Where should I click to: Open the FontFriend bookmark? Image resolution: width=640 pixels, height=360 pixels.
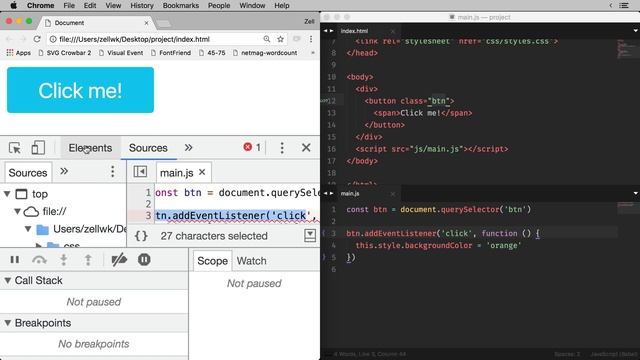171,53
